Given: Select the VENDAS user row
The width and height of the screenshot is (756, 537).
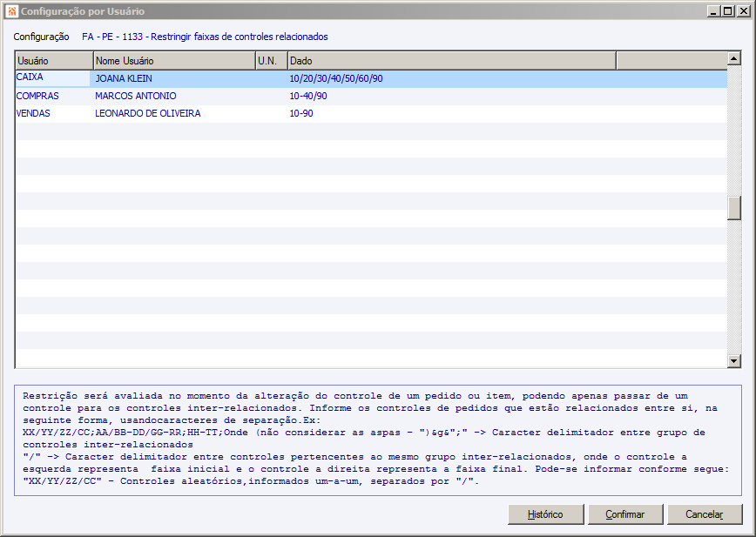Looking at the screenshot, I should click(371, 113).
